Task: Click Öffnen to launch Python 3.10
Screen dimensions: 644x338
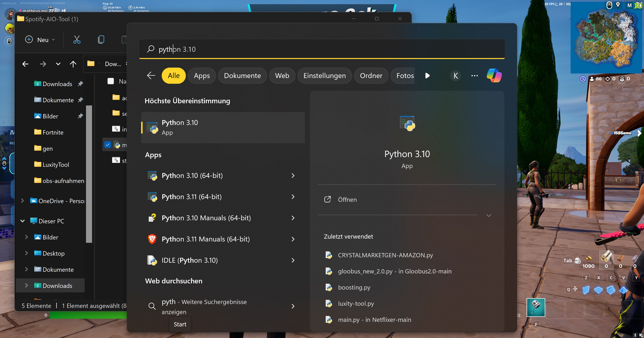Action: (x=347, y=200)
